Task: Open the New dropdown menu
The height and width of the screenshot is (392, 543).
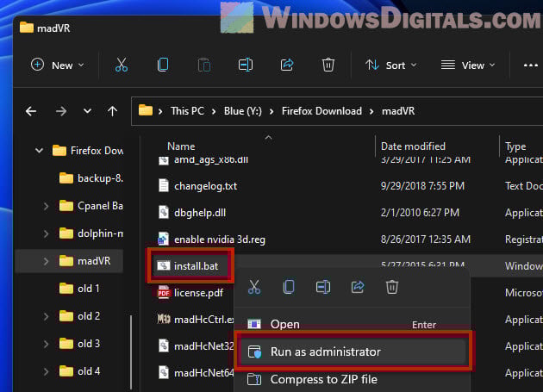Action: pyautogui.click(x=58, y=65)
